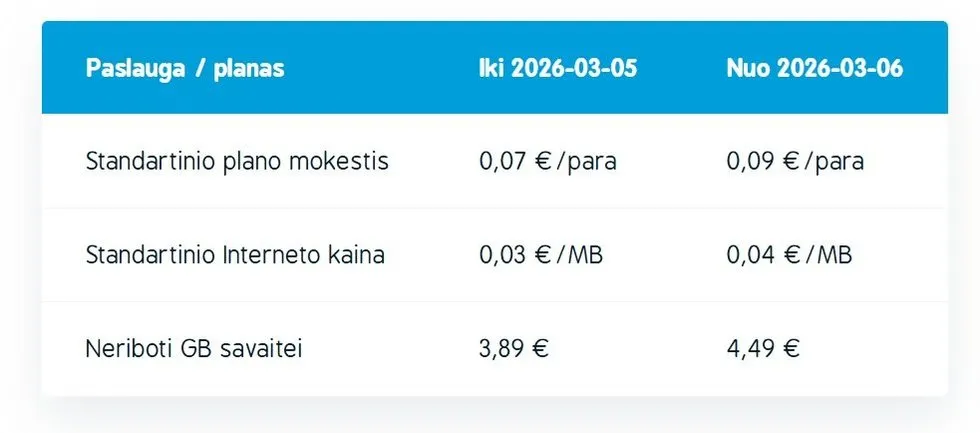This screenshot has width=980, height=433.
Task: Click the word 'planas' in the header
Action: point(249,69)
